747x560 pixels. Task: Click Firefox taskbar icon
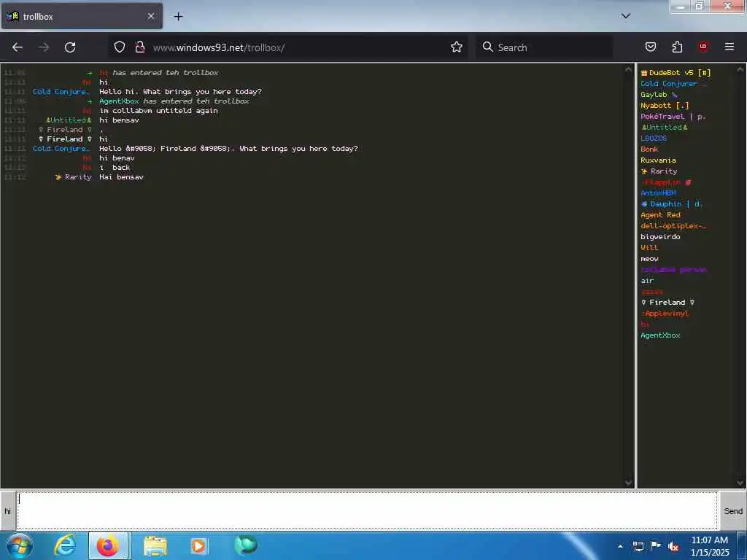[108, 545]
